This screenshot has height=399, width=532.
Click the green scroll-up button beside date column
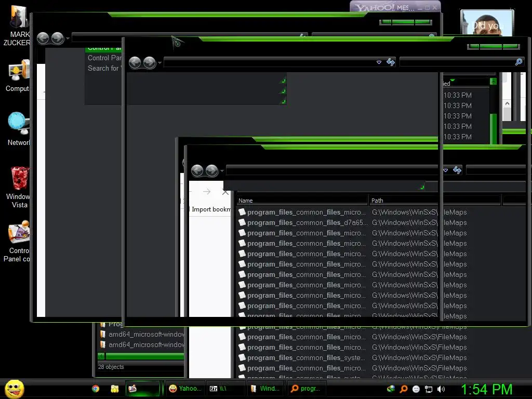point(494,82)
